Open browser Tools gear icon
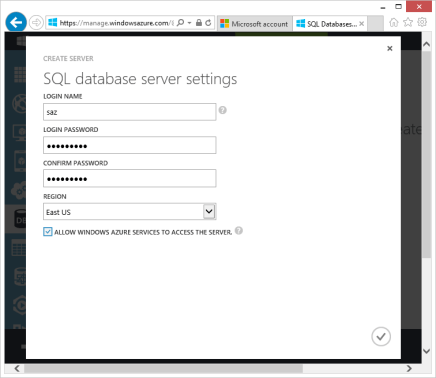The width and height of the screenshot is (436, 378). click(422, 22)
